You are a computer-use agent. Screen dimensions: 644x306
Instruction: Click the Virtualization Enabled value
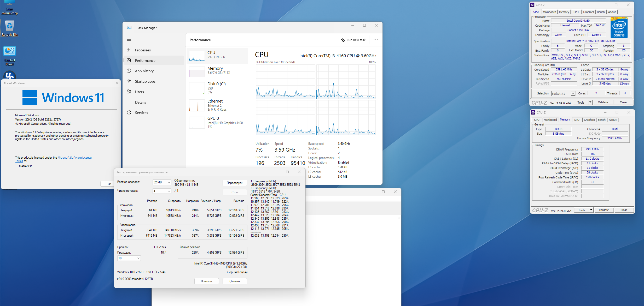pos(343,163)
